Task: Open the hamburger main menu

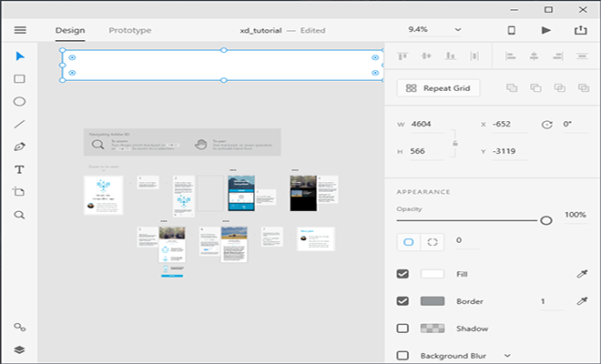Action: coord(20,30)
